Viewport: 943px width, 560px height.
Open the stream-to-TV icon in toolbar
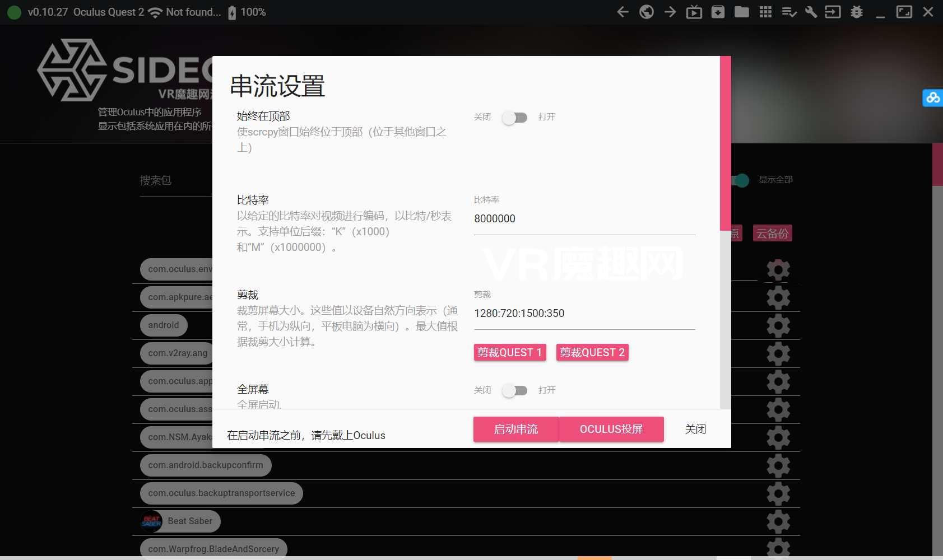click(x=694, y=12)
